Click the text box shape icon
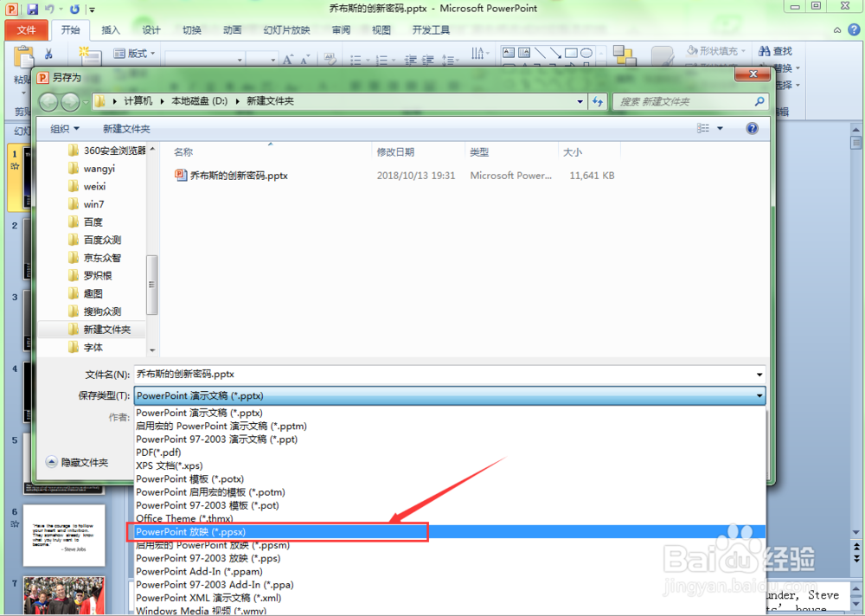The image size is (865, 616). (x=509, y=53)
